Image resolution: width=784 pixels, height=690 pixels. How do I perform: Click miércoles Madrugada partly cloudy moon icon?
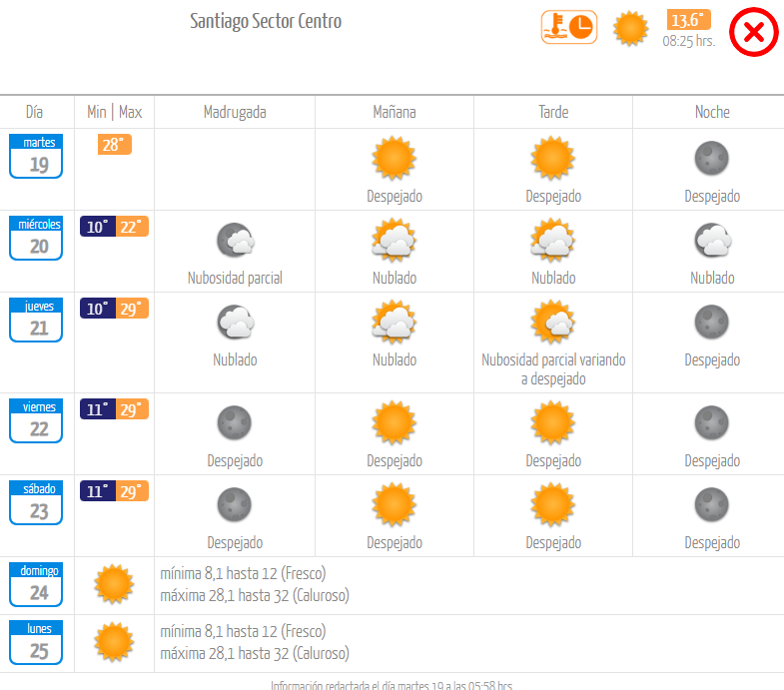click(236, 240)
